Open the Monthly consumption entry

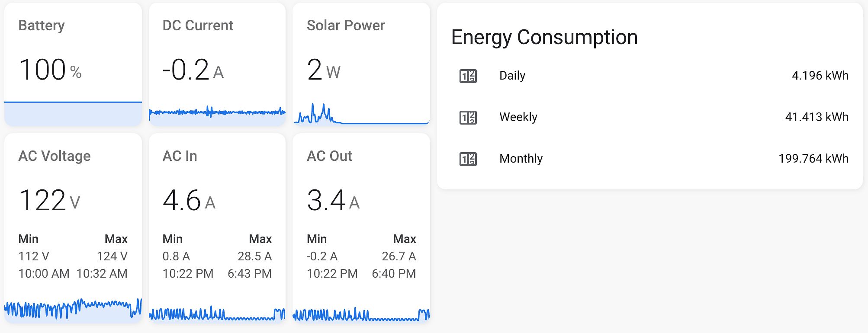(650, 159)
